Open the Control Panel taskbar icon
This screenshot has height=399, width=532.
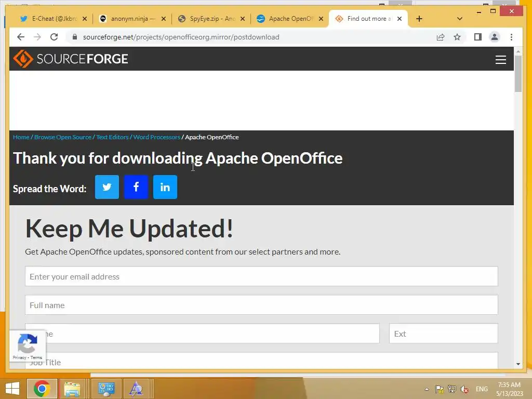106,389
